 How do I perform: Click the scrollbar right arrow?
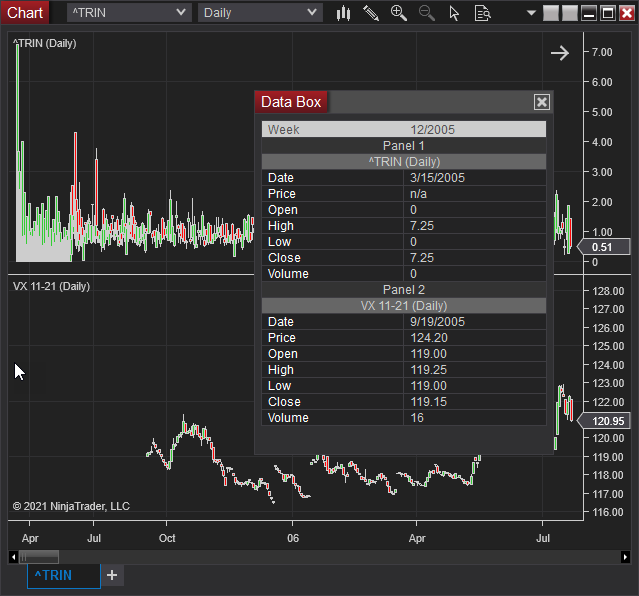coord(625,557)
